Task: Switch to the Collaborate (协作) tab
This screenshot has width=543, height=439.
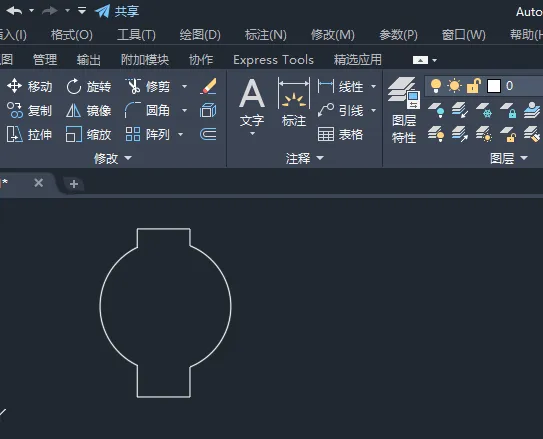Action: tap(201, 60)
